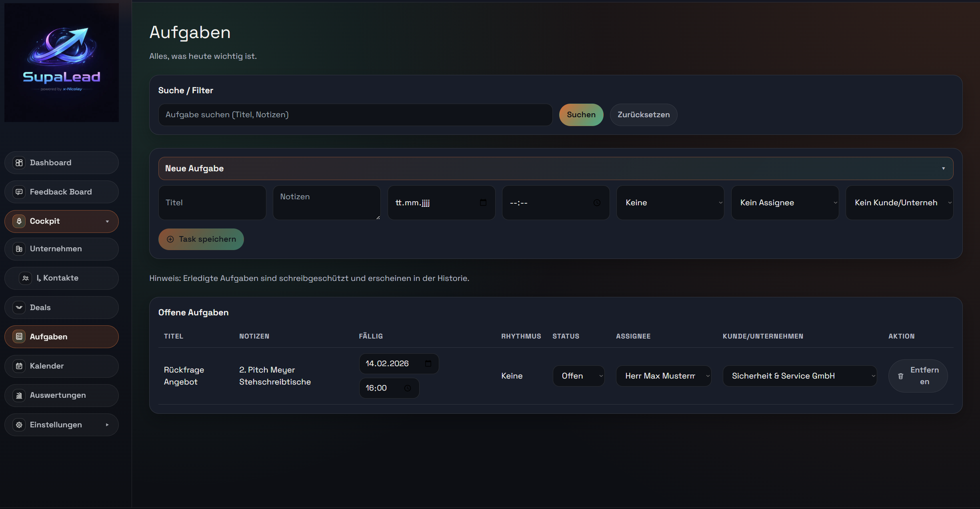Open date picker icon for 14.02.2026
Viewport: 980px width, 509px height.
click(x=428, y=363)
